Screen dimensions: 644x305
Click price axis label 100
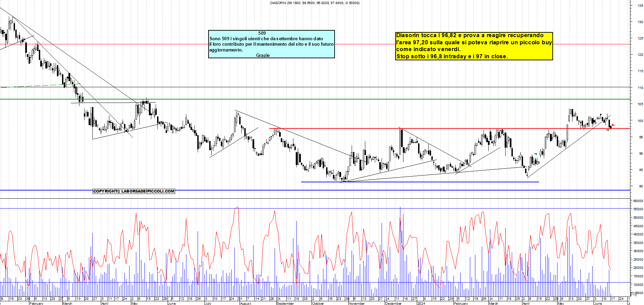pyautogui.click(x=640, y=121)
